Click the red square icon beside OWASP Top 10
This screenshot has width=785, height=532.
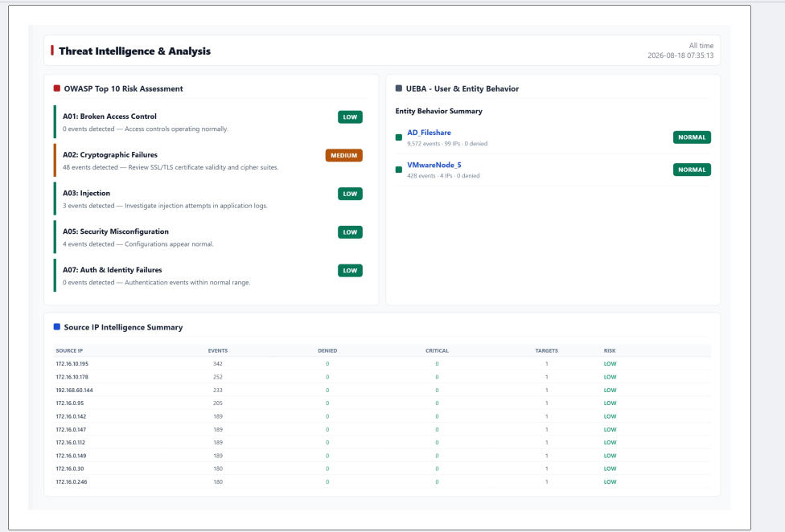pyautogui.click(x=57, y=88)
